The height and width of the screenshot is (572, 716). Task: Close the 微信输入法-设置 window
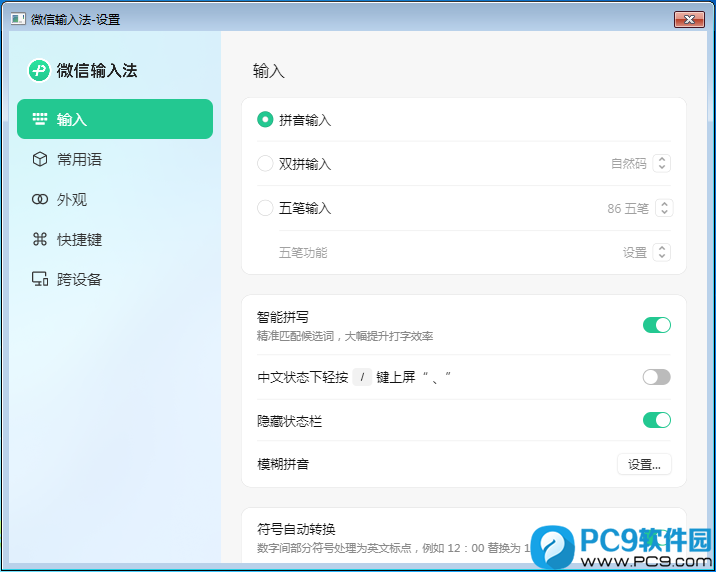point(689,19)
